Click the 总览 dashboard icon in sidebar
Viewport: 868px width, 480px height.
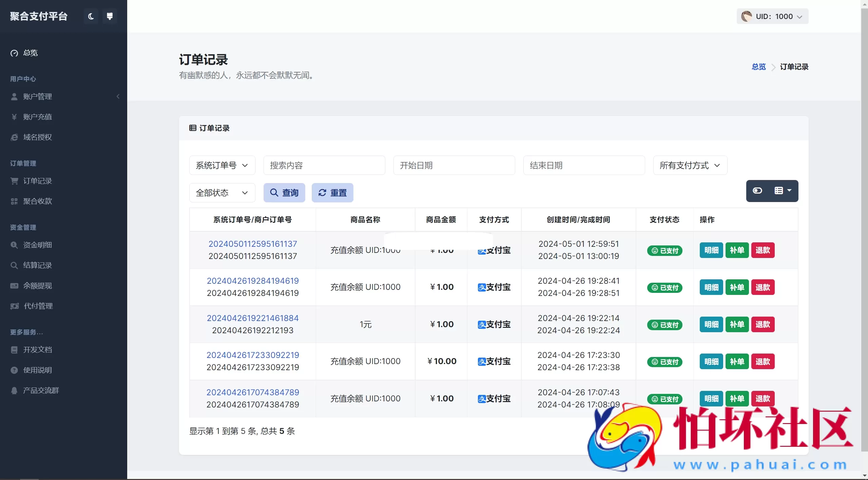(14, 53)
